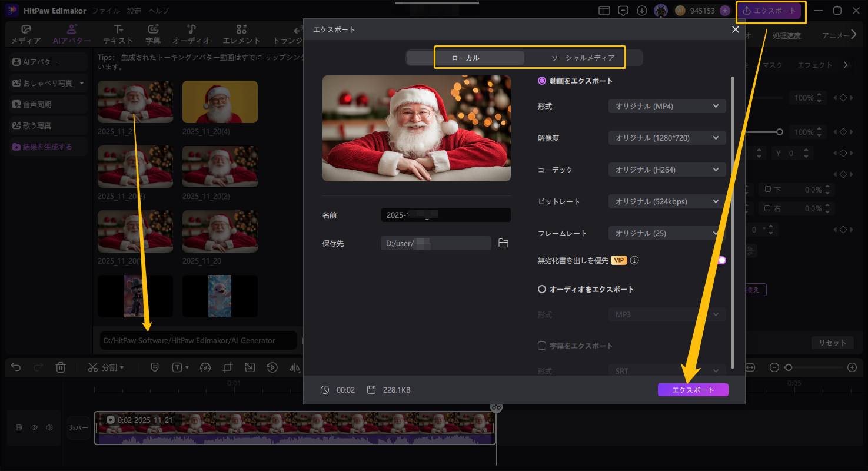
Task: Click the layout panel icon in title bar
Action: pos(604,11)
